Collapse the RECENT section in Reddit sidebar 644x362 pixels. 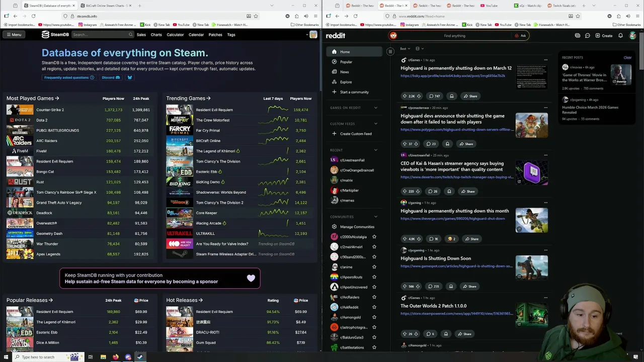(x=375, y=150)
